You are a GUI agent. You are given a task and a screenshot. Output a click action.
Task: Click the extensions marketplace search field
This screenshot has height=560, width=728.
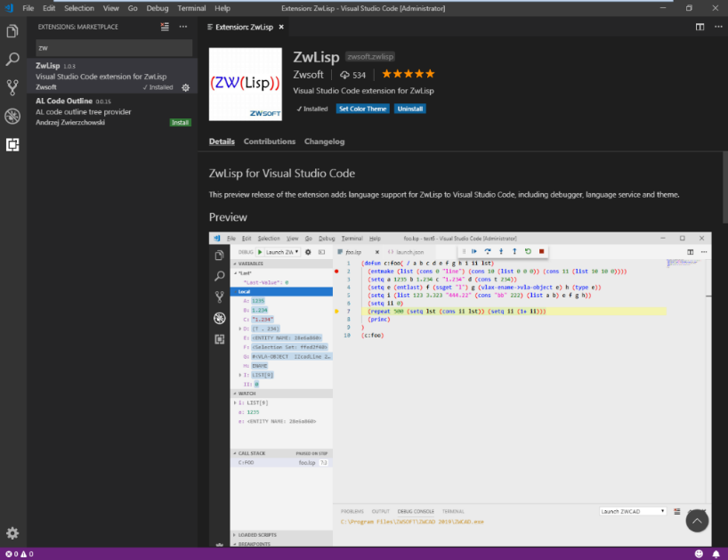click(x=113, y=47)
